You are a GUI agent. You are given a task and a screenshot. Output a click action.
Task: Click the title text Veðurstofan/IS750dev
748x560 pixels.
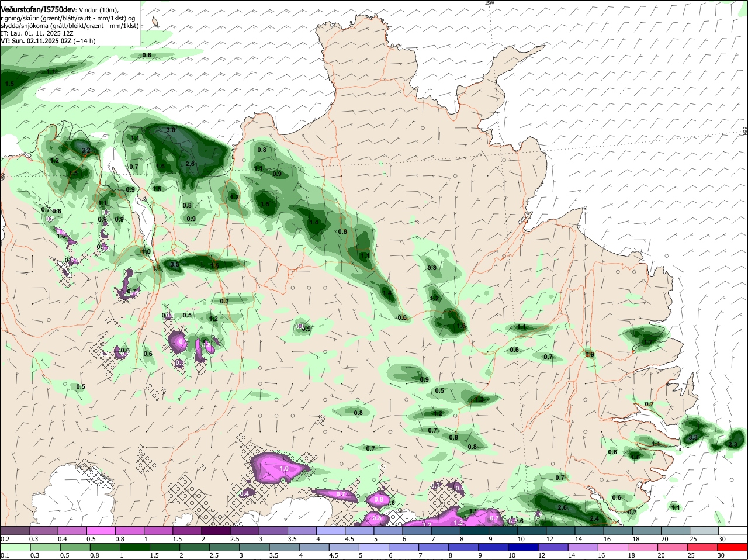[x=38, y=9]
